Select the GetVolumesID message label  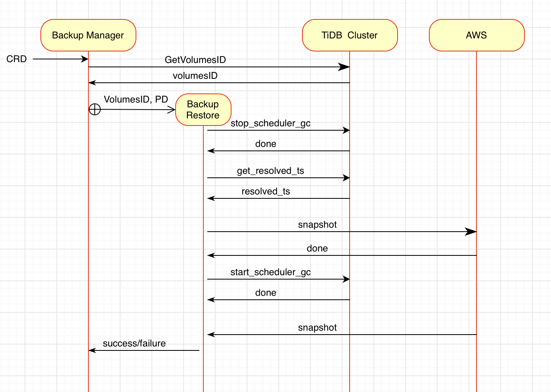point(195,60)
